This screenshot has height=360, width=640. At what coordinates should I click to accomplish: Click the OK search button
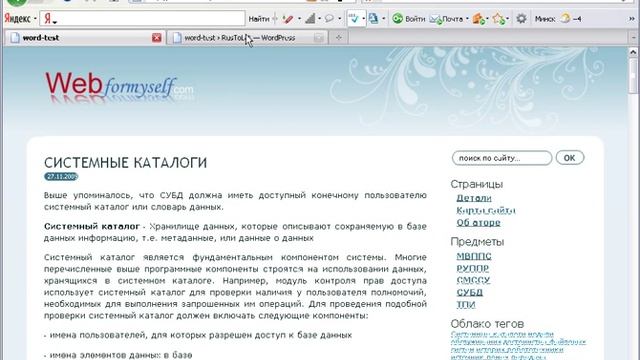click(x=569, y=158)
